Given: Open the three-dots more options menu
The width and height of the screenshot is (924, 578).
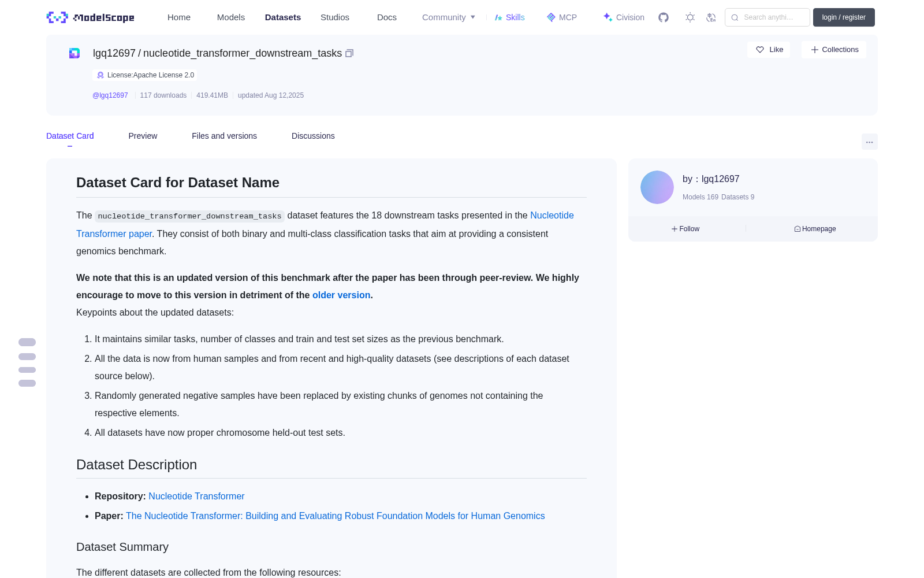Looking at the screenshot, I should pos(870,142).
